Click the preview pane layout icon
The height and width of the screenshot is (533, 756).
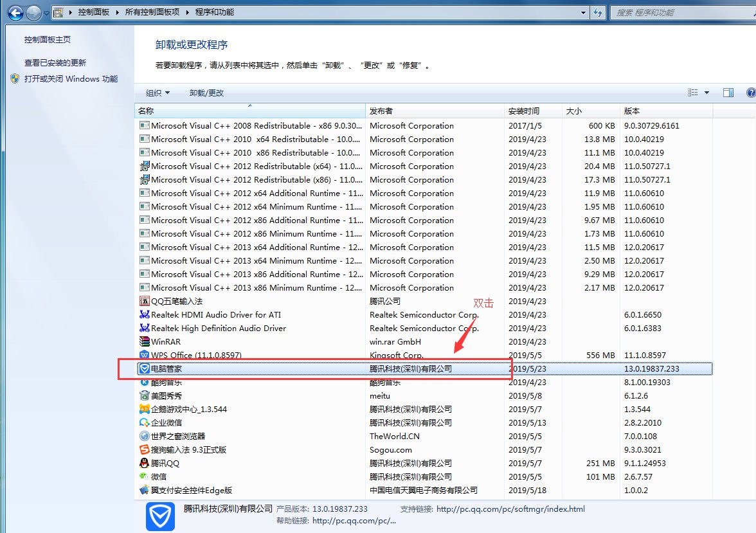[728, 92]
